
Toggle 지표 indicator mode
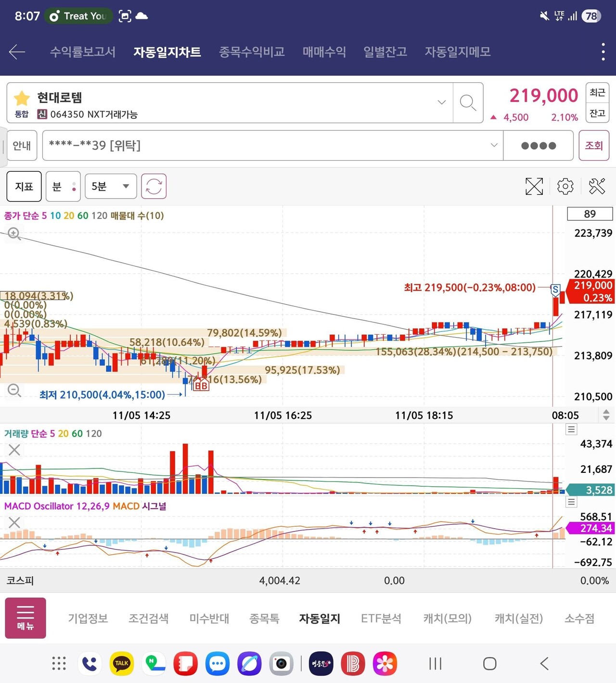(24, 186)
